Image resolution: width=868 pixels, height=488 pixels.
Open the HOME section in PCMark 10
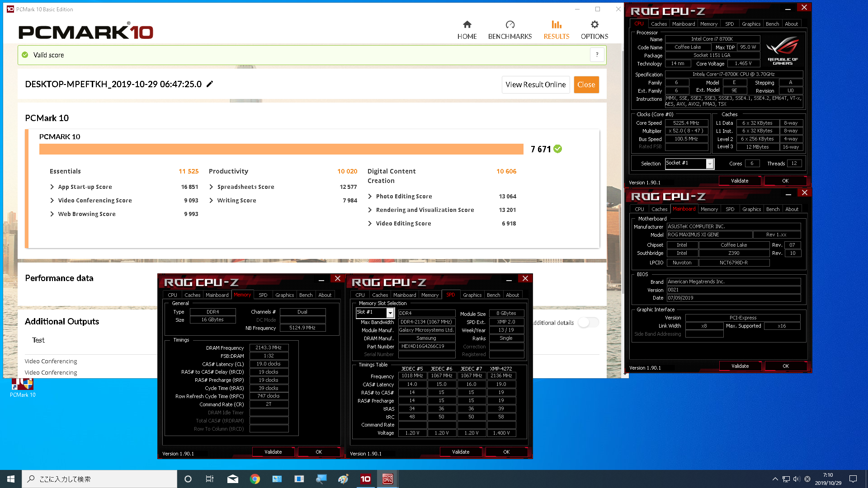click(x=467, y=30)
